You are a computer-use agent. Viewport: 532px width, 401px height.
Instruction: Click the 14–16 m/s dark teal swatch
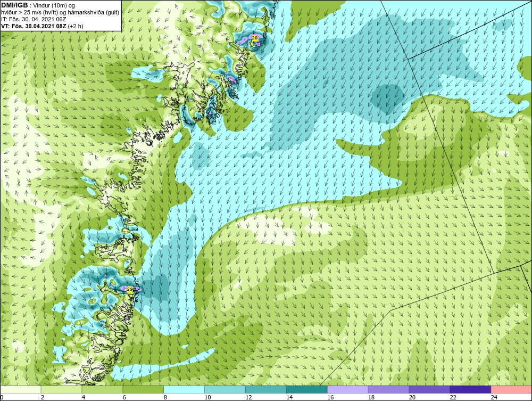307,389
